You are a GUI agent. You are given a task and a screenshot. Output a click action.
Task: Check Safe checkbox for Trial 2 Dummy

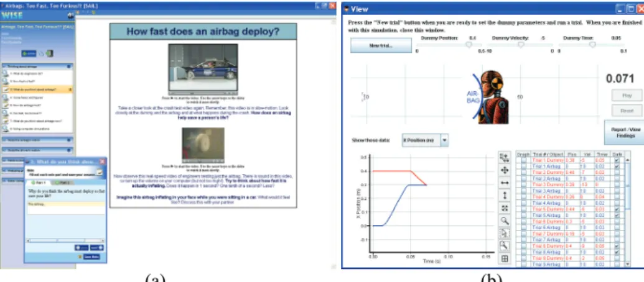coord(617,173)
